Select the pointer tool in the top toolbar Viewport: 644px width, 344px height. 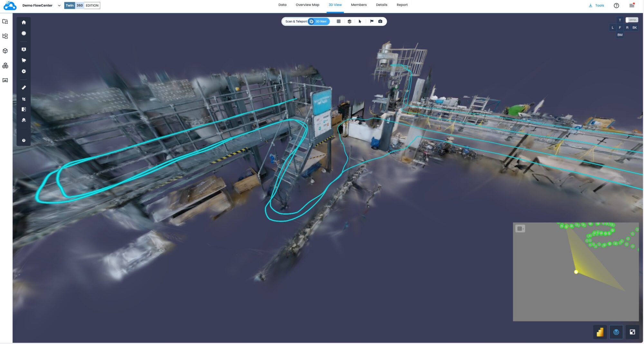359,21
